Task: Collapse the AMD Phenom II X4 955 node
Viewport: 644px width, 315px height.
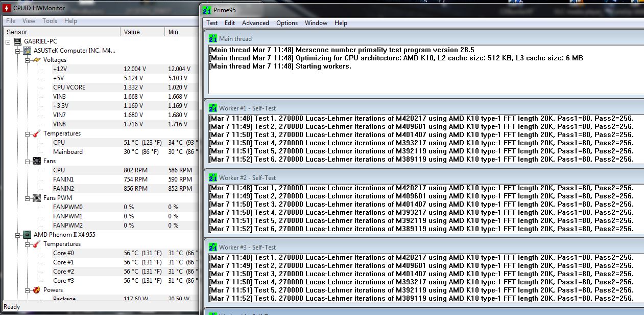Action: tap(18, 235)
